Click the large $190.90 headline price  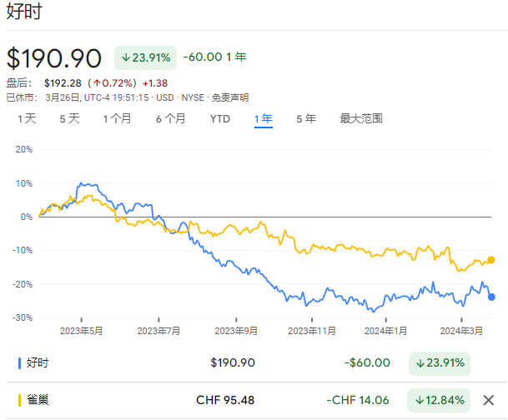click(x=54, y=58)
